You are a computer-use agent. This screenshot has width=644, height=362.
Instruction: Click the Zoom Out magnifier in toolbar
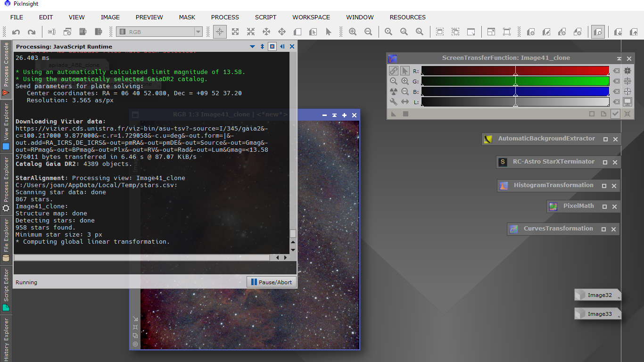368,32
